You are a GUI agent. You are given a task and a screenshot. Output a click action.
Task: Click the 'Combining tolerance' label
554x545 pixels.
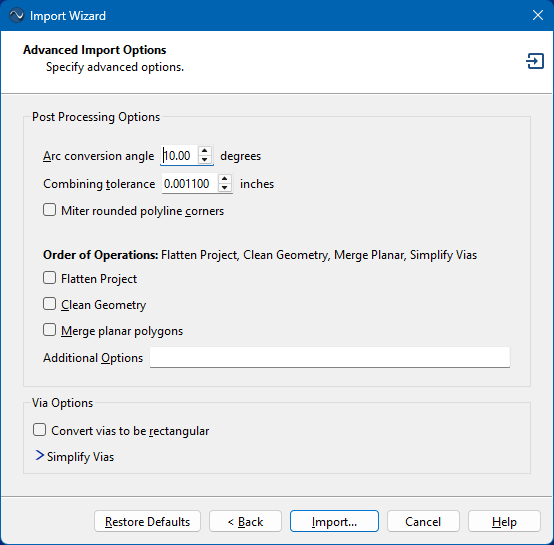tap(99, 184)
